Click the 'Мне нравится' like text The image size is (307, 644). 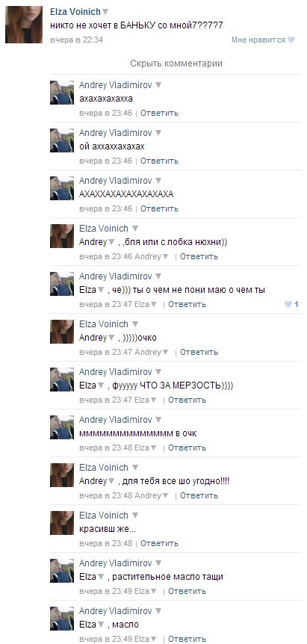pos(258,40)
